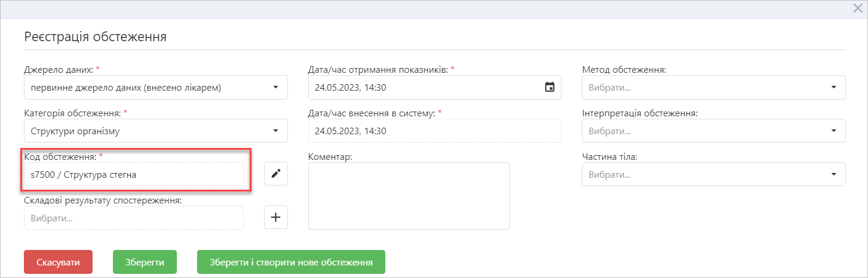Click the Реєстрація обстеження heading
The height and width of the screenshot is (278, 868).
point(95,36)
